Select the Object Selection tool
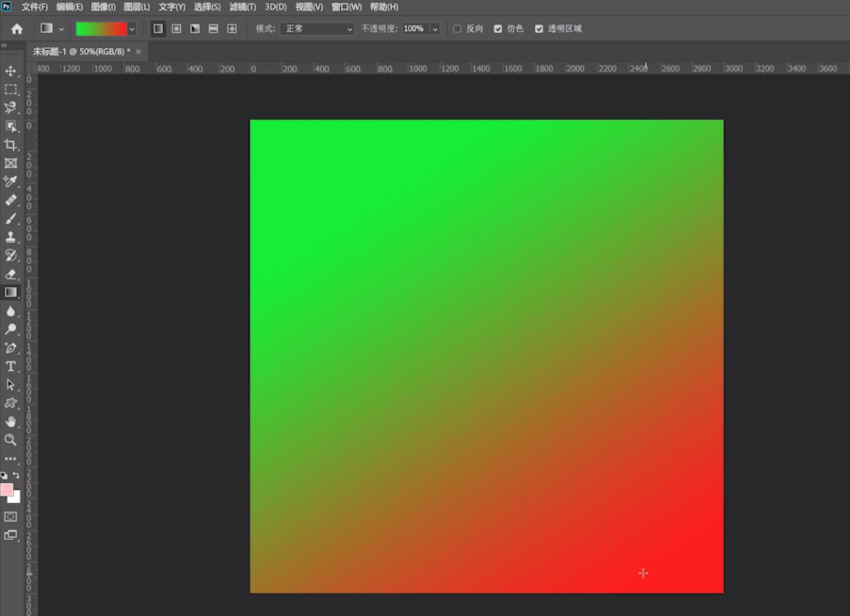Image resolution: width=850 pixels, height=616 pixels. click(x=11, y=126)
